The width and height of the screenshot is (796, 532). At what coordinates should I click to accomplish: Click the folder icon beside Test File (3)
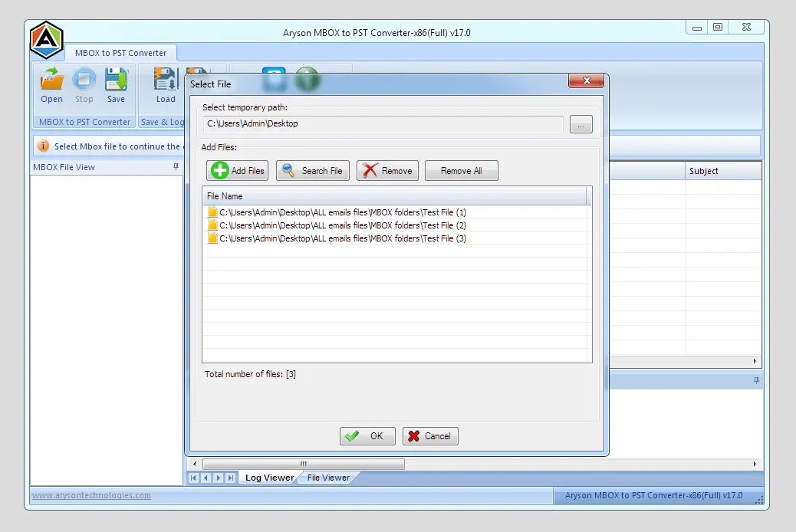pos(212,238)
